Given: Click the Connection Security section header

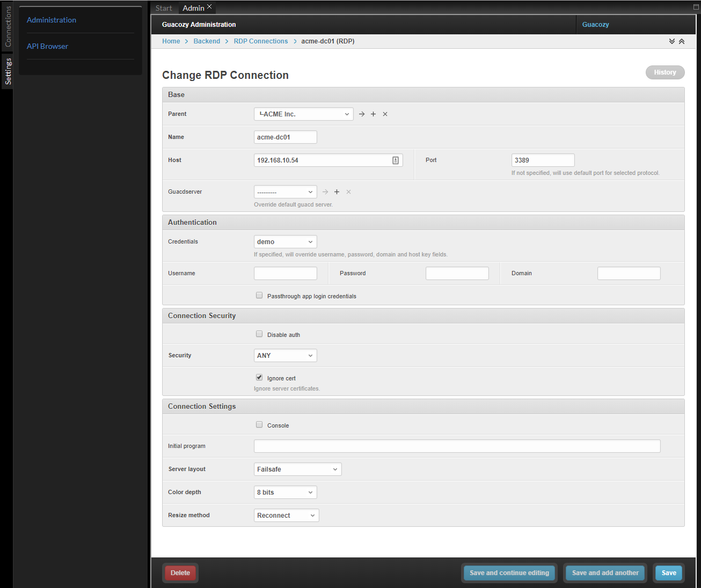Looking at the screenshot, I should [x=423, y=316].
